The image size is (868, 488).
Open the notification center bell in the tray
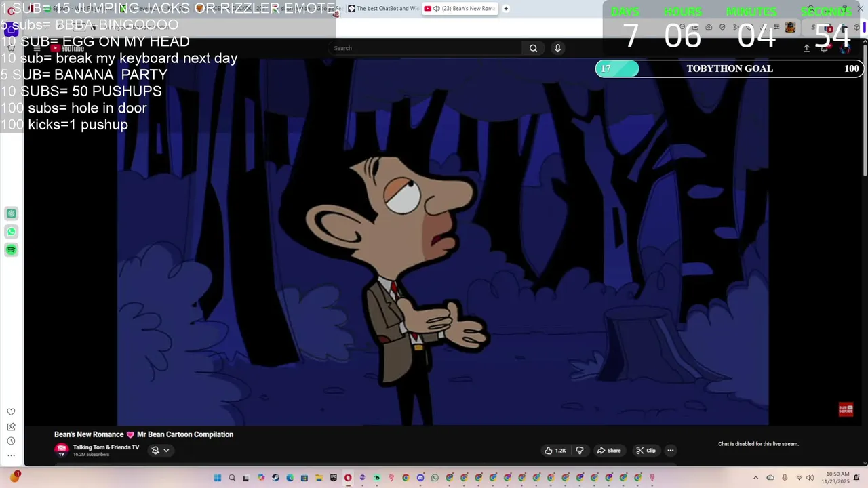(856, 478)
